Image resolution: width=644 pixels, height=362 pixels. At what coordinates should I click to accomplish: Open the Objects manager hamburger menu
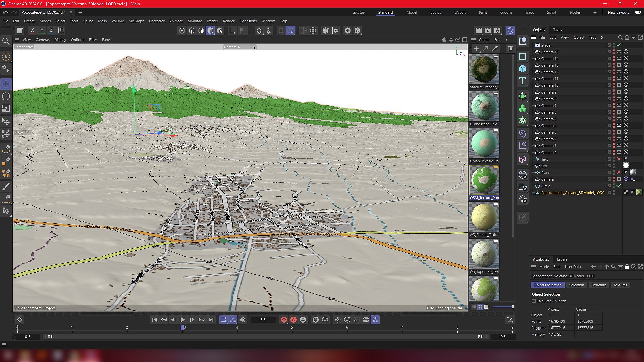tap(534, 37)
